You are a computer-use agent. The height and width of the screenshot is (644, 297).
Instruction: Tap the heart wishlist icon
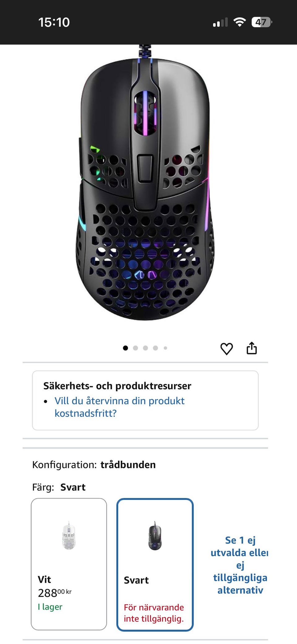[x=226, y=349]
